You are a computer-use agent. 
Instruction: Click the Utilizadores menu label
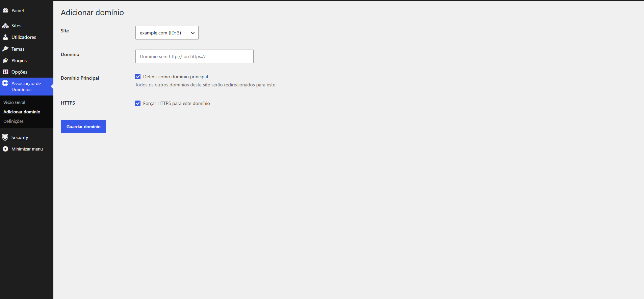[x=24, y=37]
